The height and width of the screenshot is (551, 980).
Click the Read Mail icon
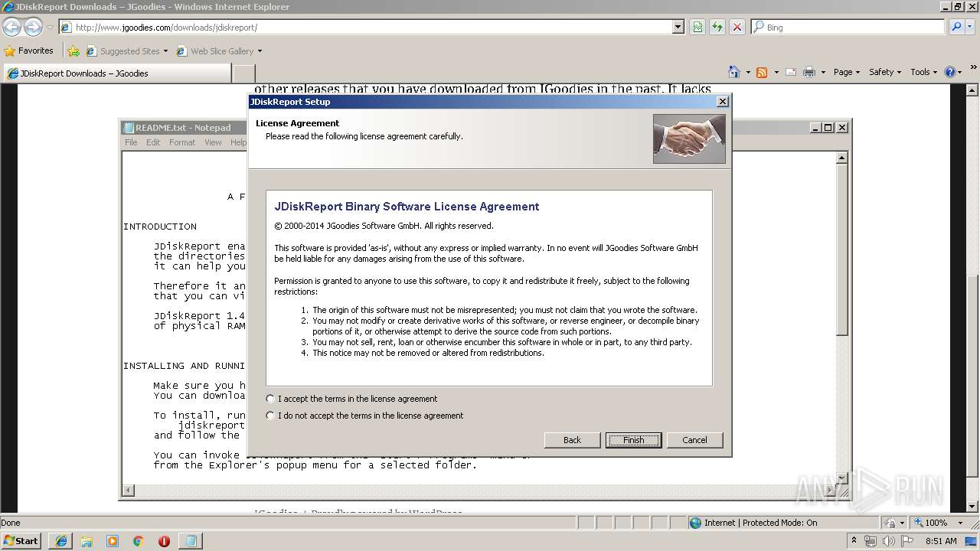tap(791, 72)
